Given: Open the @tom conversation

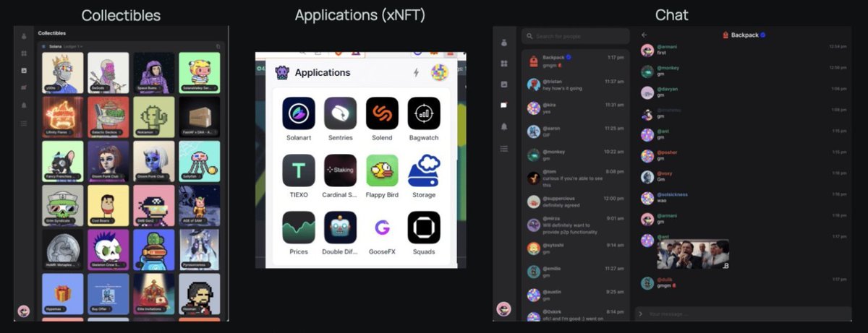Looking at the screenshot, I should coord(576,177).
